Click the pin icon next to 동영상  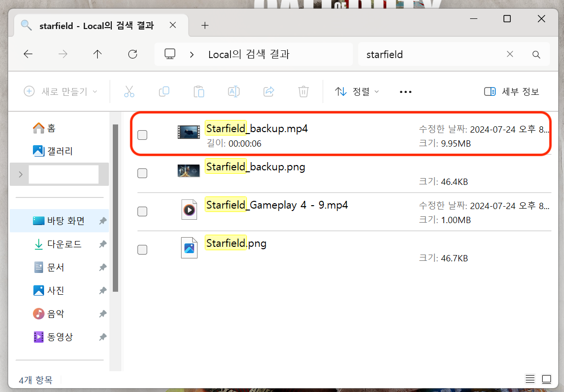click(x=103, y=337)
